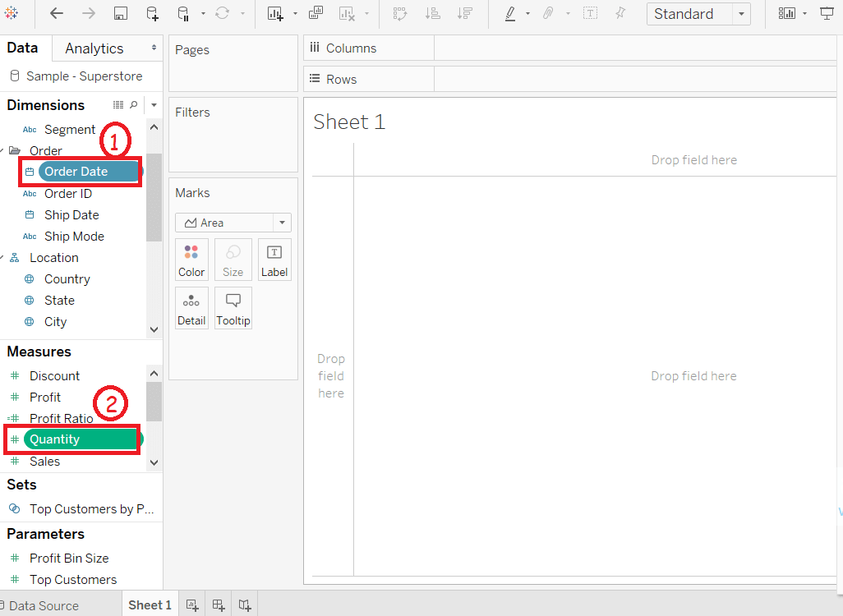
Task: Open the New Worksheet dropdown arrow
Action: pos(295,13)
